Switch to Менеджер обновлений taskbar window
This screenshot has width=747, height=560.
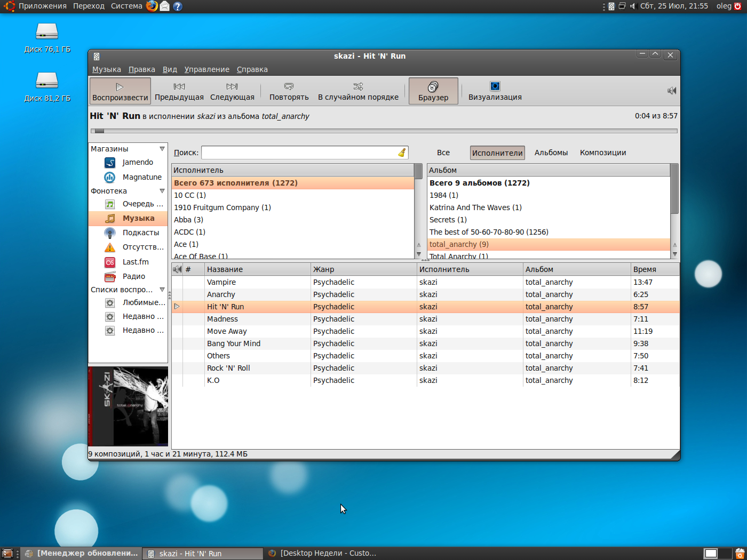pos(82,554)
